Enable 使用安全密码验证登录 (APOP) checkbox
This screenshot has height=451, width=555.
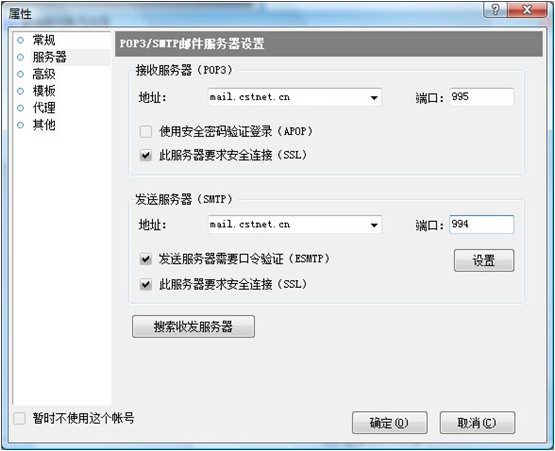[x=146, y=132]
